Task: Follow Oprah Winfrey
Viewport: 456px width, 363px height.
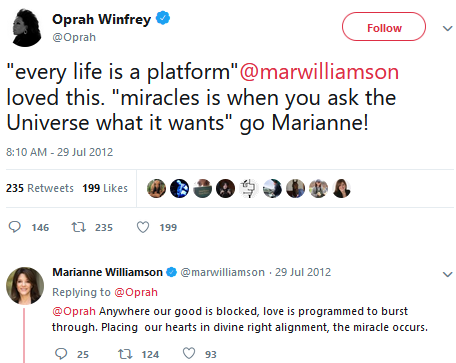Action: [384, 27]
